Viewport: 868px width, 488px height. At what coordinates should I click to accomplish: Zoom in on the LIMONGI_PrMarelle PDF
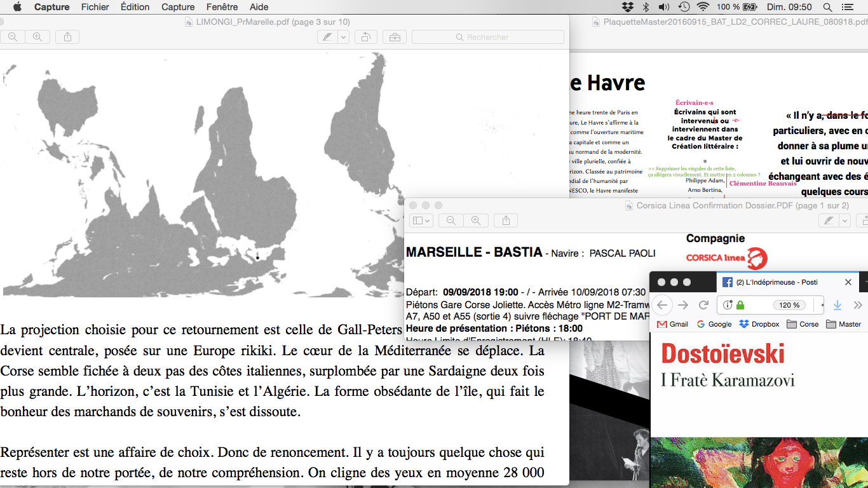click(37, 37)
